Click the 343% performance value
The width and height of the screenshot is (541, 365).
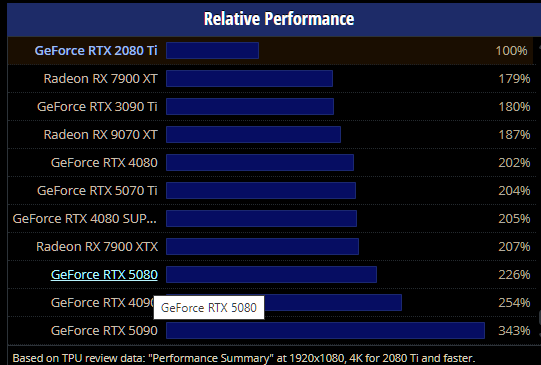tap(514, 331)
